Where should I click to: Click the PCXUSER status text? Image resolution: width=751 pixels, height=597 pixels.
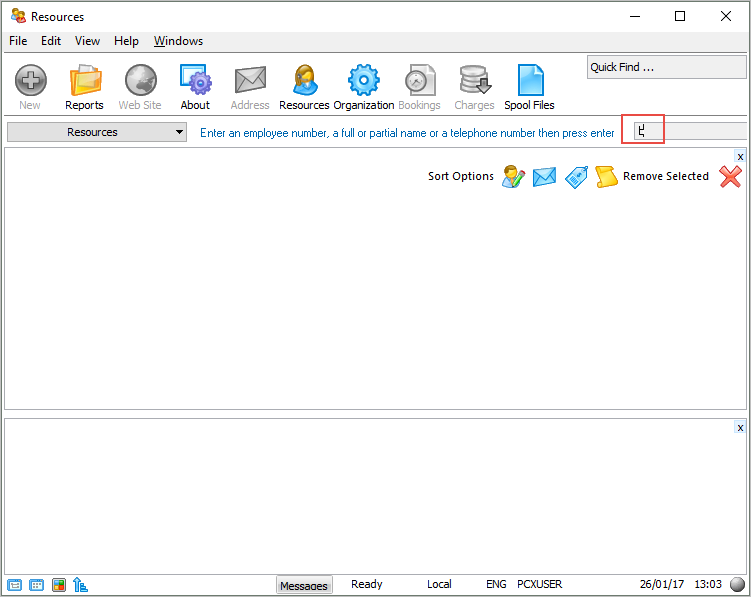[540, 584]
